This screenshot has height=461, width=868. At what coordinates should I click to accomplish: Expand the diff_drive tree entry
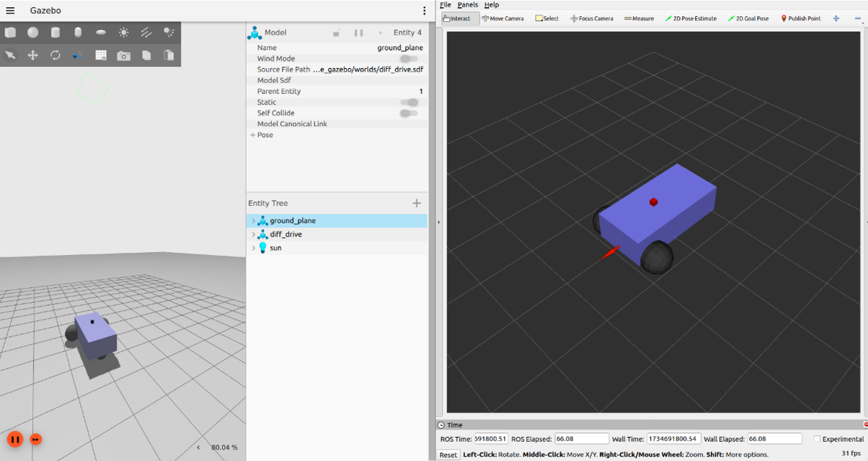click(x=254, y=235)
